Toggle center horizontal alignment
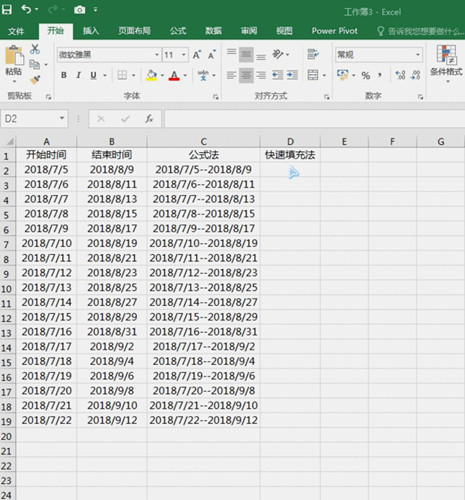 click(246, 75)
